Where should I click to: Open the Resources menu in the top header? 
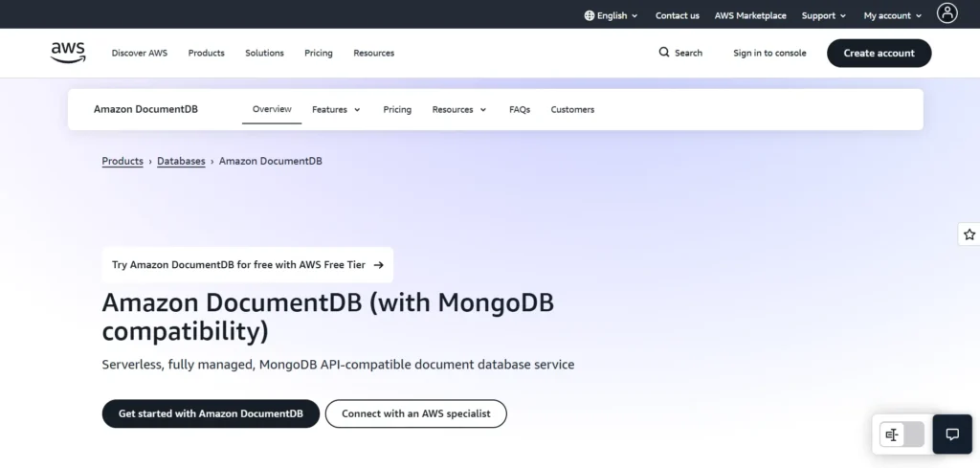click(374, 53)
